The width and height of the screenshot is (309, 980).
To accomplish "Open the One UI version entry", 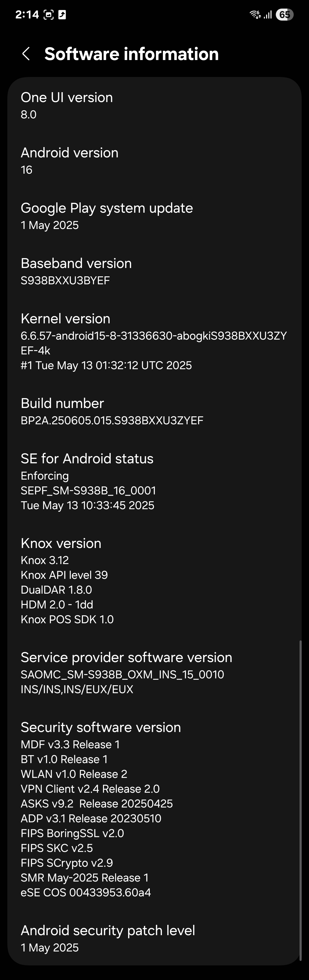I will 154,105.
